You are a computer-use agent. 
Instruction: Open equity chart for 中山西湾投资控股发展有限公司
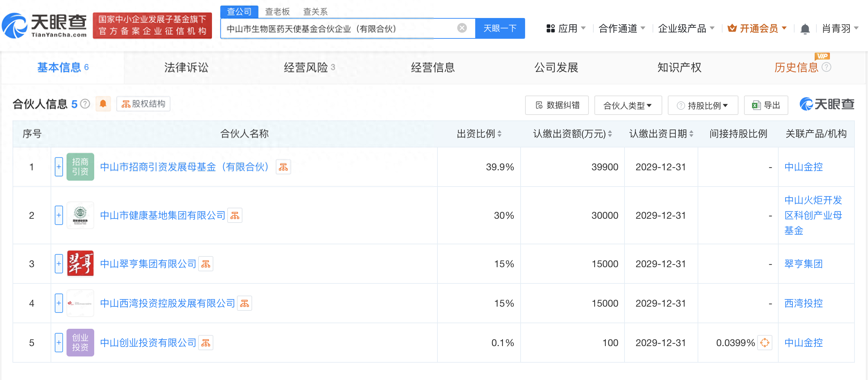click(x=245, y=304)
